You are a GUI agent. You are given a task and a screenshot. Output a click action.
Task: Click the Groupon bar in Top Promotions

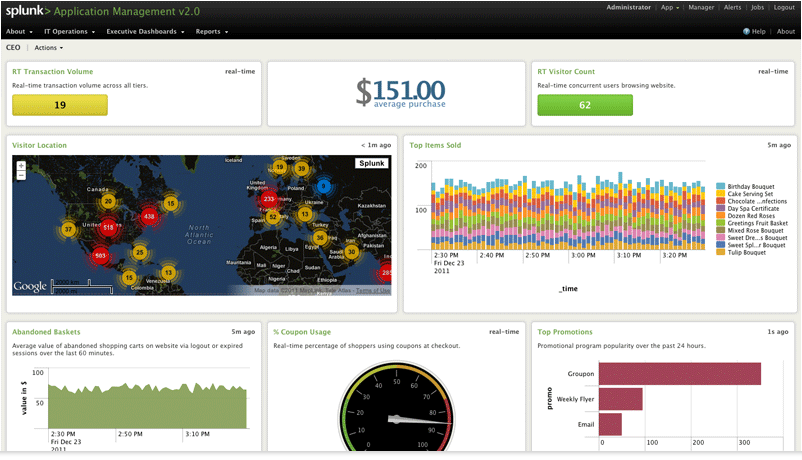[x=680, y=374]
